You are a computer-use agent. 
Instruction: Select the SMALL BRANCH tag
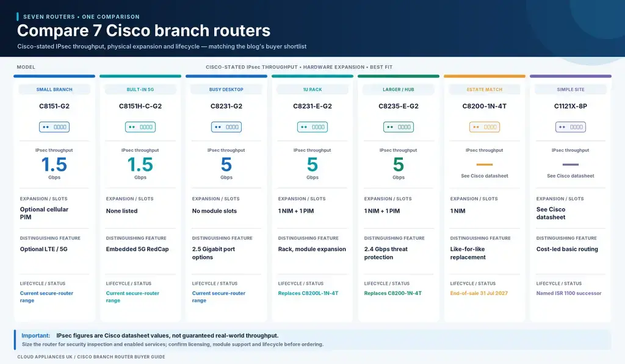(x=54, y=90)
